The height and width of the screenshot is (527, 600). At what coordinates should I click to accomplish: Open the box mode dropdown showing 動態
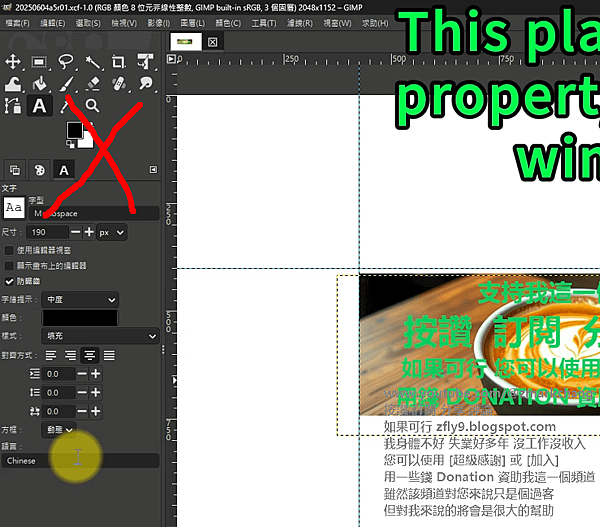coord(59,430)
